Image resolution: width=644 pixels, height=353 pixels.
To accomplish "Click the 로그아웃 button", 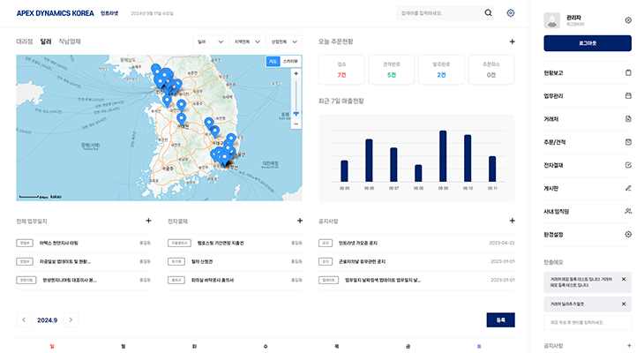I will click(x=588, y=43).
